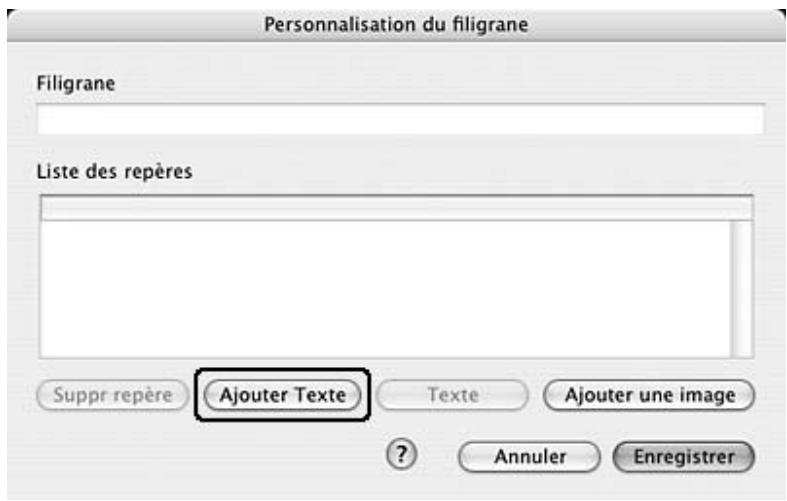Click the header row of the repères list
Screen dimensions: 787x501
[x=396, y=208]
